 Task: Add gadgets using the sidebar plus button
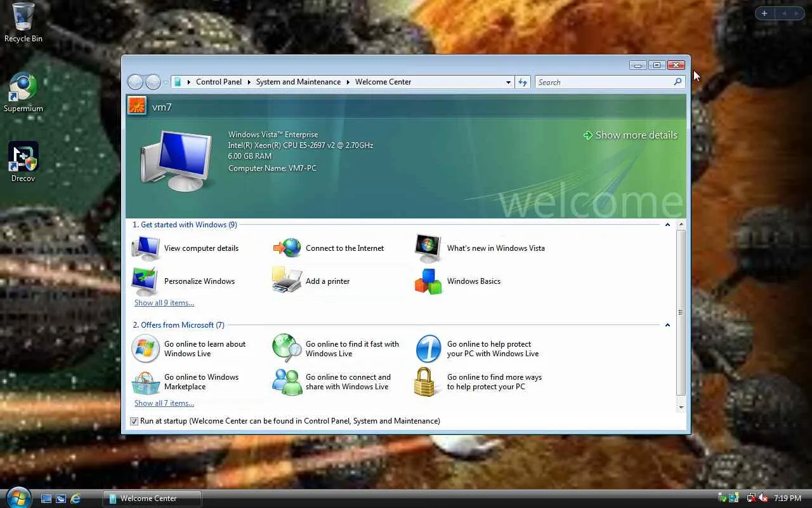[x=764, y=13]
